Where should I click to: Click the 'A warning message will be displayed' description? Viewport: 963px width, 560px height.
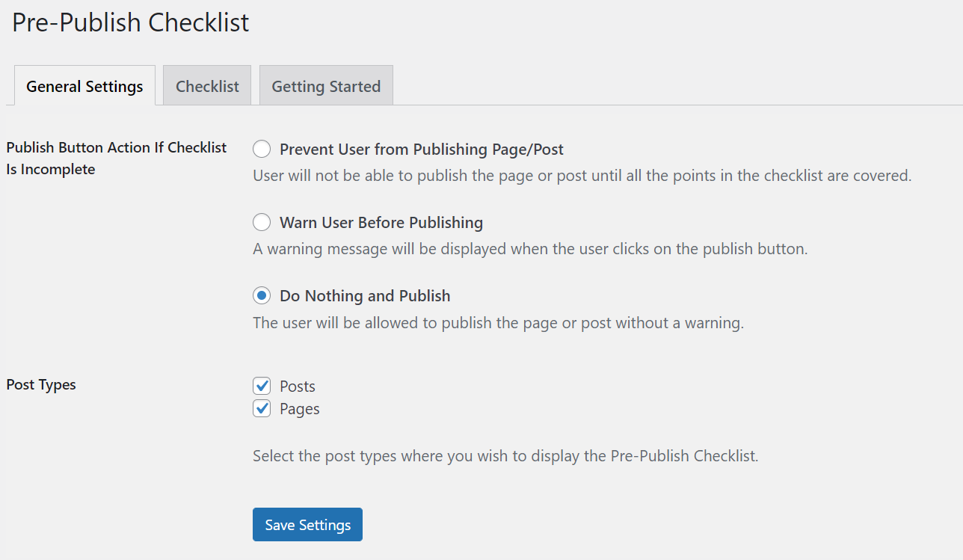pos(530,249)
